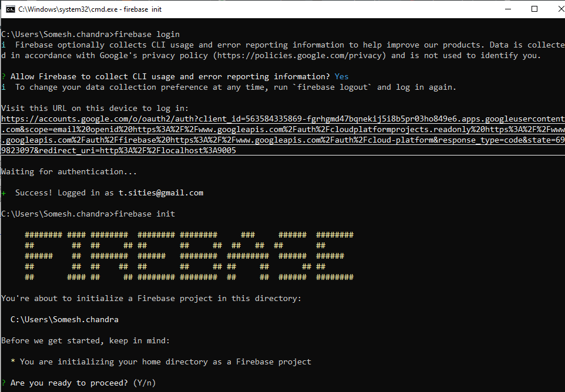Click the firebase login command text
The width and height of the screenshot is (565, 392).
pos(146,34)
